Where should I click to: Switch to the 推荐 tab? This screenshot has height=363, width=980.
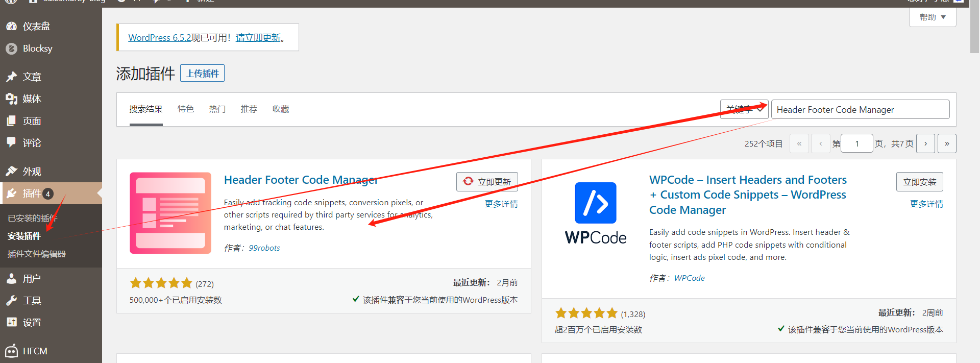tap(249, 109)
